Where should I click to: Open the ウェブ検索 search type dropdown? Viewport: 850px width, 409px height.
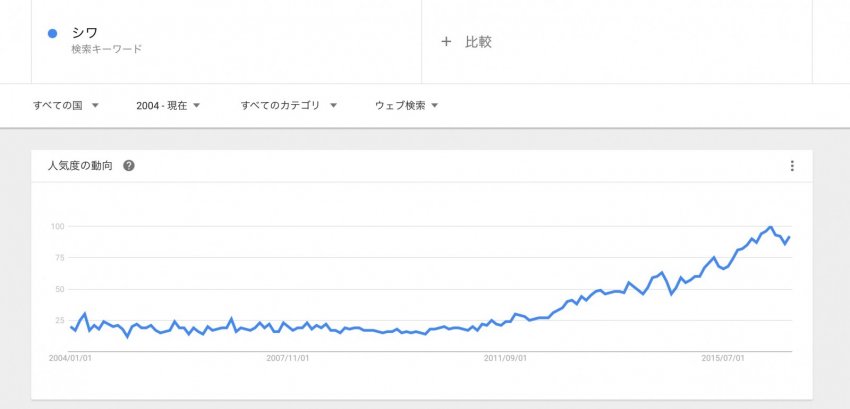tap(407, 106)
